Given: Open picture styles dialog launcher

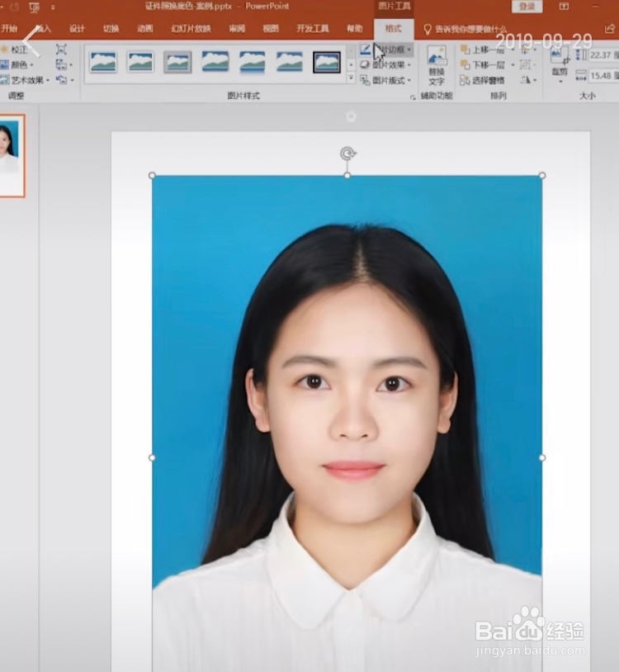Looking at the screenshot, I should point(413,97).
